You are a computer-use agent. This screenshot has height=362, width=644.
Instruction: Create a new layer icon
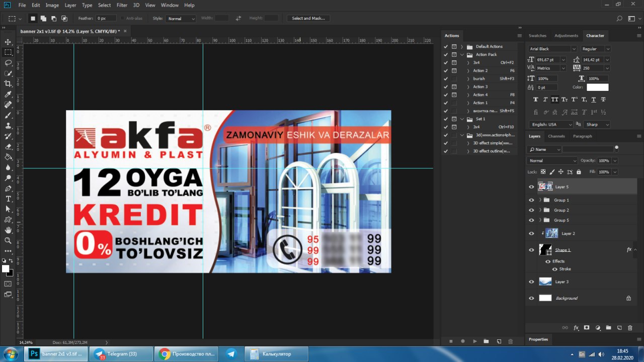tap(619, 328)
